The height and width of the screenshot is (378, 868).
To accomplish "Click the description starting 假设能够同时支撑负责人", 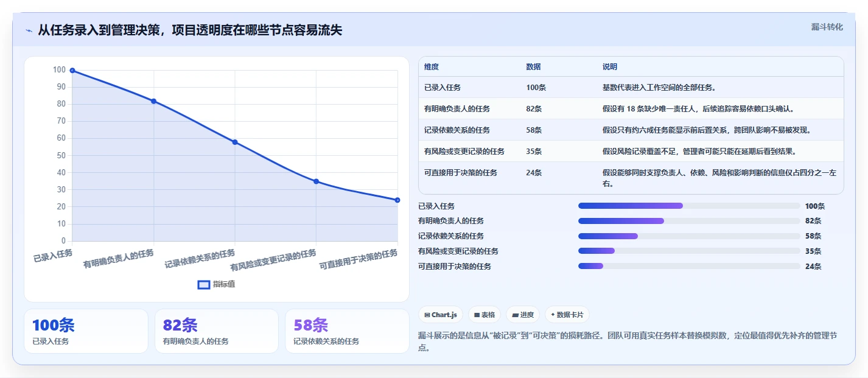I will [719, 178].
